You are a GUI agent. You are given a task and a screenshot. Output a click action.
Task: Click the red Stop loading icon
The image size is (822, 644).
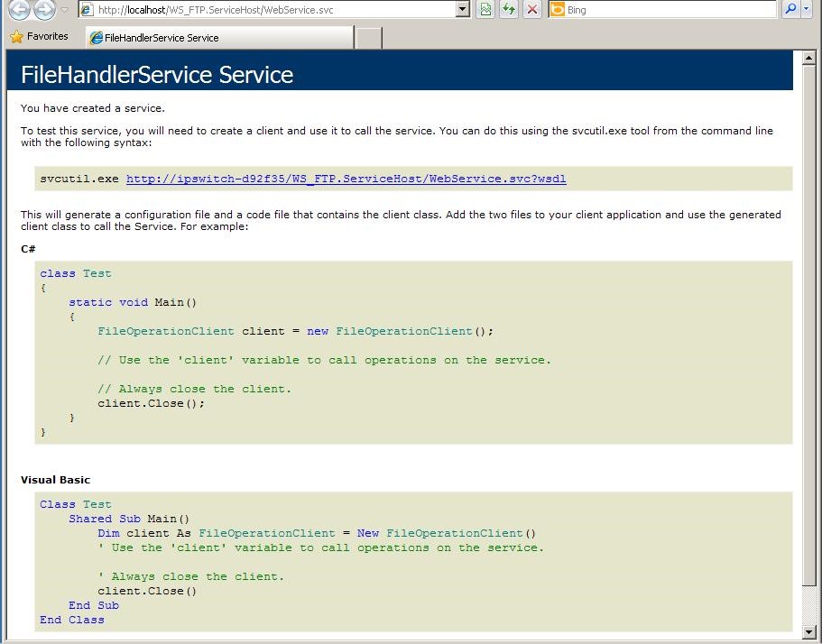coord(531,10)
